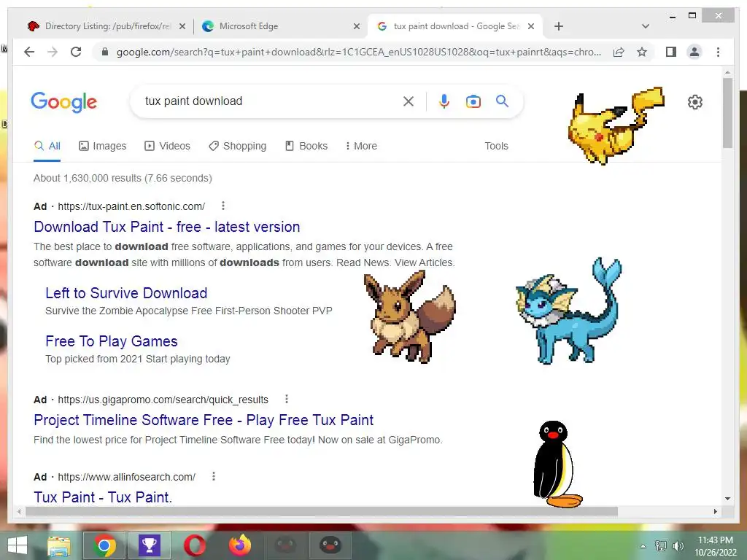Clear the Google search box

409,101
